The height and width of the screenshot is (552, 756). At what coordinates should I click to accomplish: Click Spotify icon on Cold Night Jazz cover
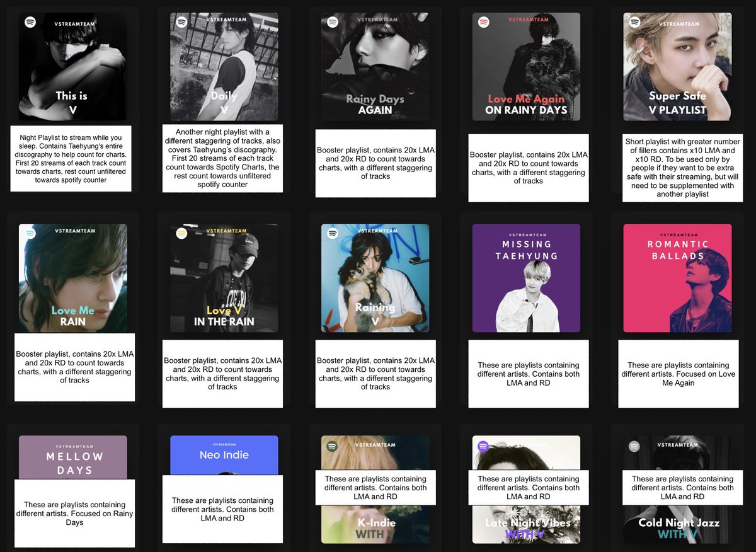(634, 446)
